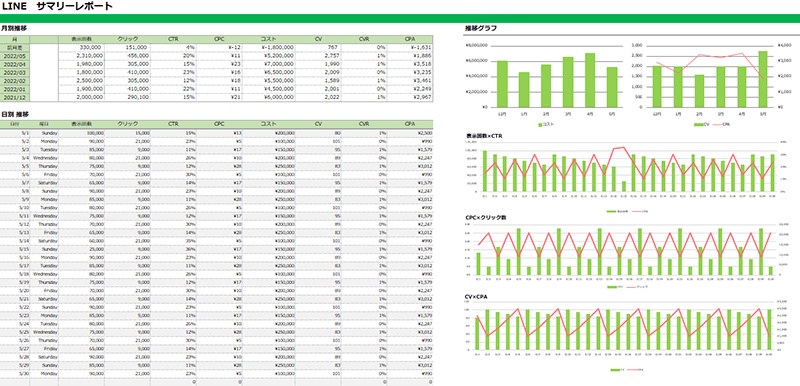Click the 日別 推移 section title
800x386 pixels.
(15, 114)
